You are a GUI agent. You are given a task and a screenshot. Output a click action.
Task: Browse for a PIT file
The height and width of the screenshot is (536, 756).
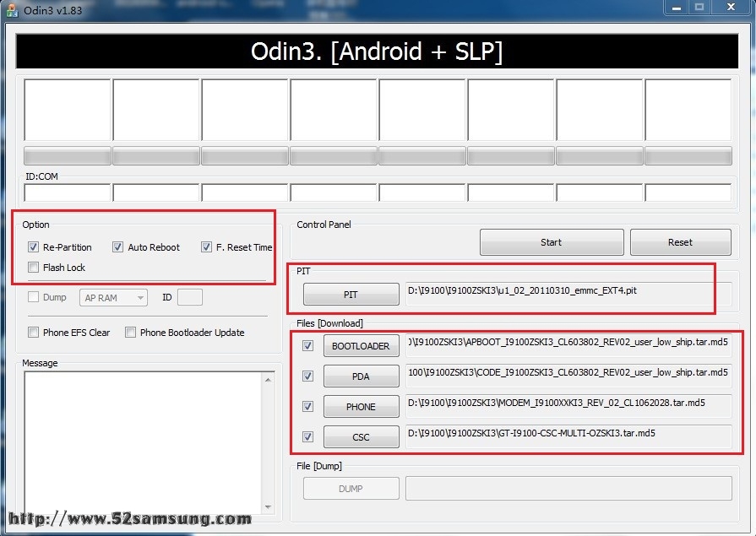click(x=351, y=294)
